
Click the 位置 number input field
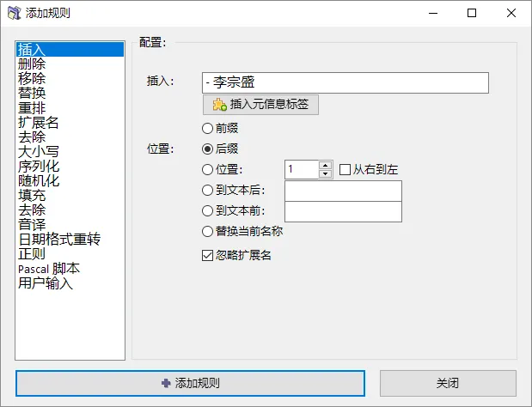point(302,169)
